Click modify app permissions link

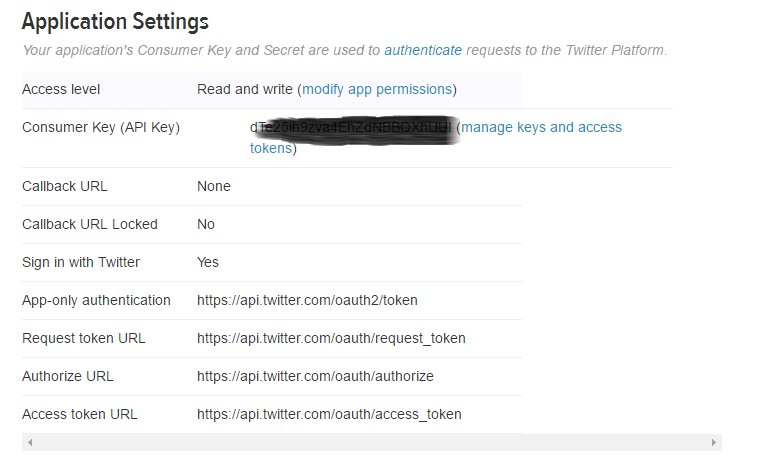pos(377,89)
